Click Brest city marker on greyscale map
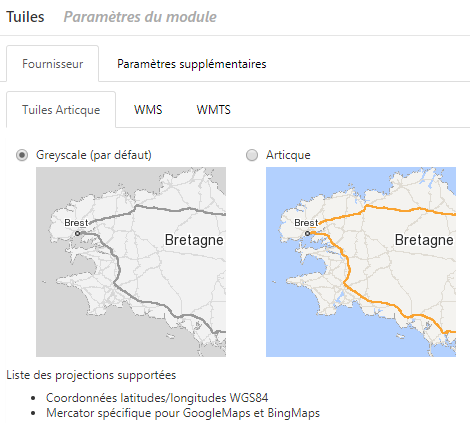 pos(78,234)
